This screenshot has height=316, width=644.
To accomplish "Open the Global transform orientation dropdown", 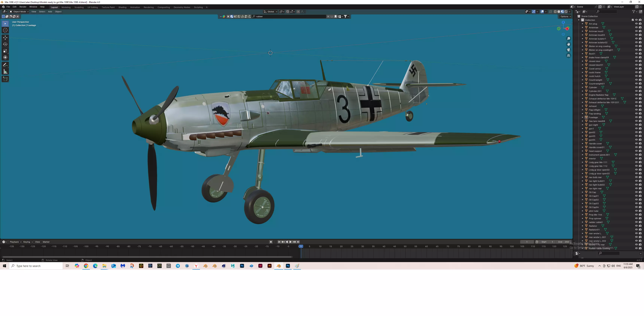I will pos(271,12).
